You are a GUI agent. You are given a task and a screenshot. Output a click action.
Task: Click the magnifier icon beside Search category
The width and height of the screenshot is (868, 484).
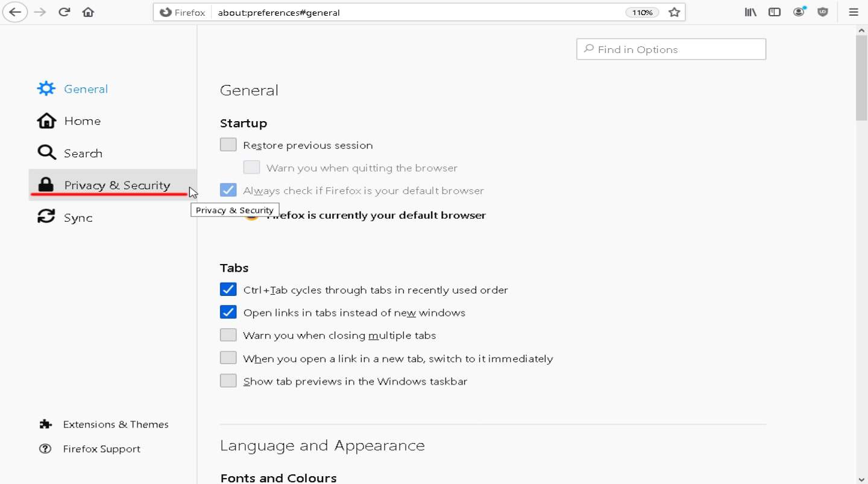[x=46, y=152]
